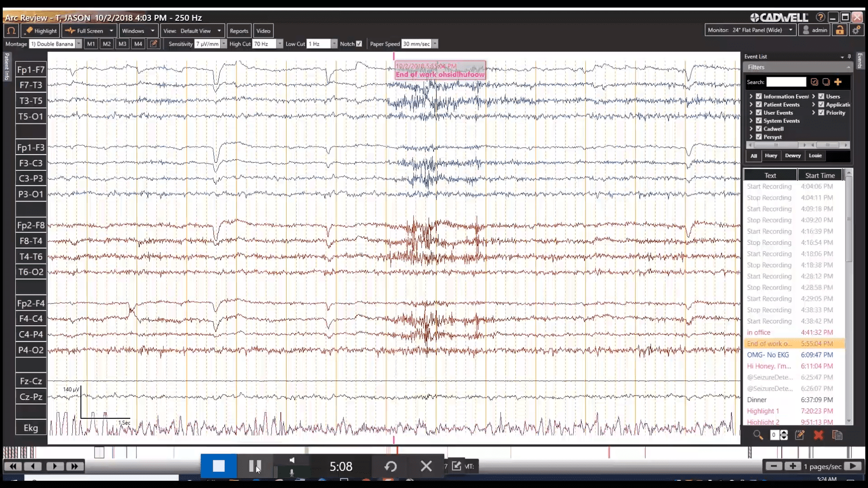This screenshot has width=868, height=488.
Task: Open the Paper Speed dropdown
Action: [435, 44]
